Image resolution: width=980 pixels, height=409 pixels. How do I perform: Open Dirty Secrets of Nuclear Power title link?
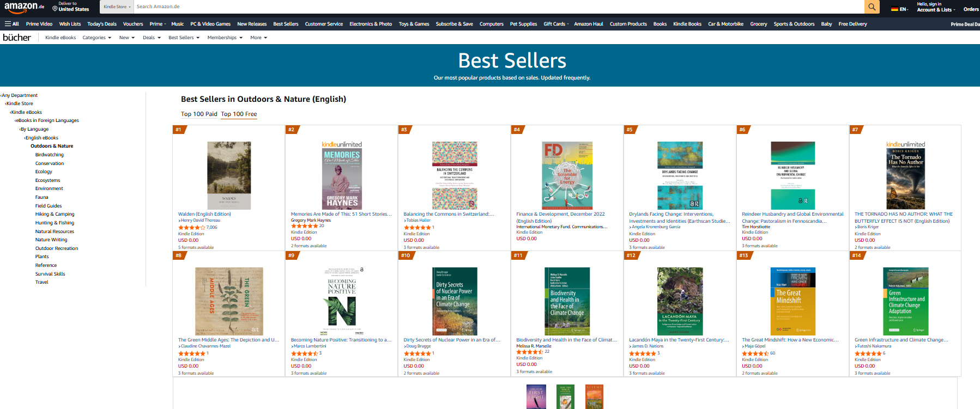(451, 340)
